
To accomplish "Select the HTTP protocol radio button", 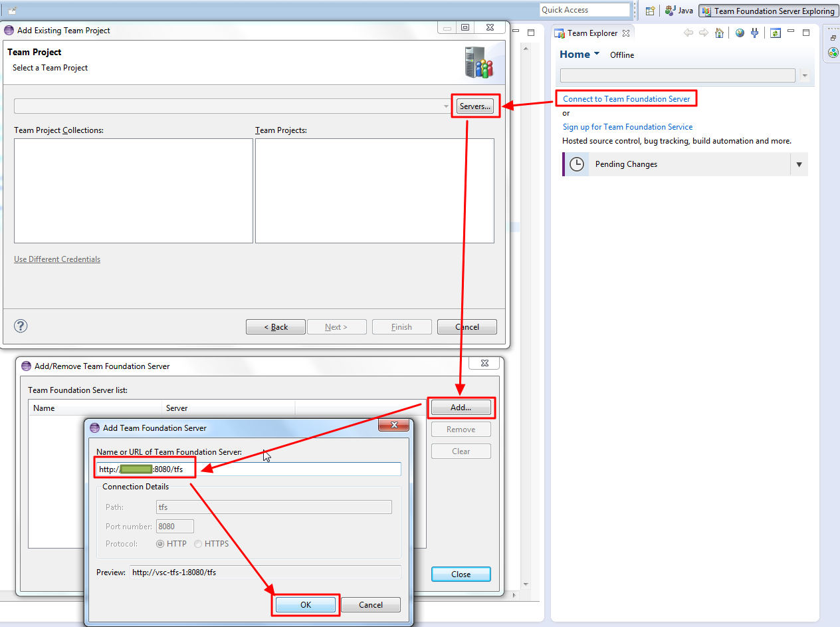I will click(x=160, y=544).
